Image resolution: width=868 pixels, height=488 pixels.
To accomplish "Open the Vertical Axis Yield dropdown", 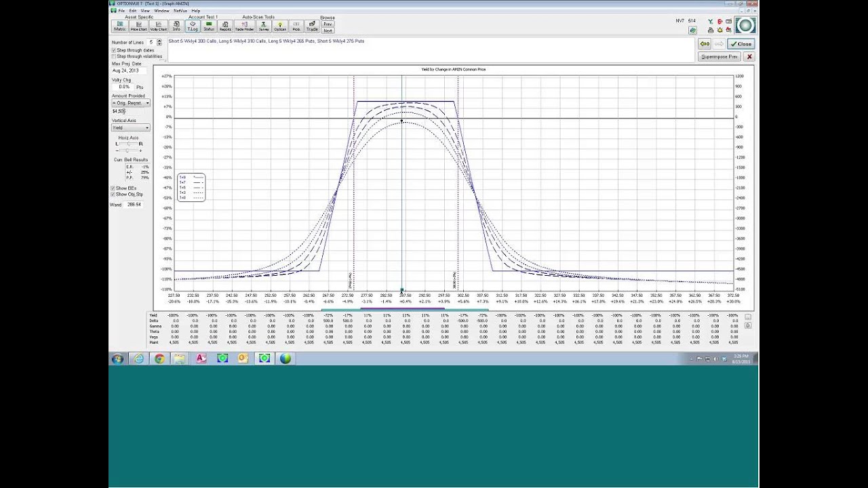I will 146,127.
